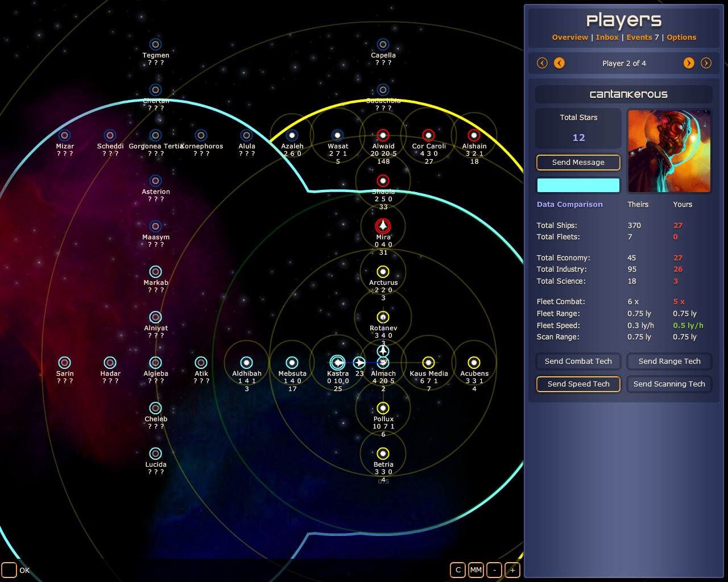Image resolution: width=728 pixels, height=582 pixels.
Task: Jump to last player arrow
Action: [706, 63]
